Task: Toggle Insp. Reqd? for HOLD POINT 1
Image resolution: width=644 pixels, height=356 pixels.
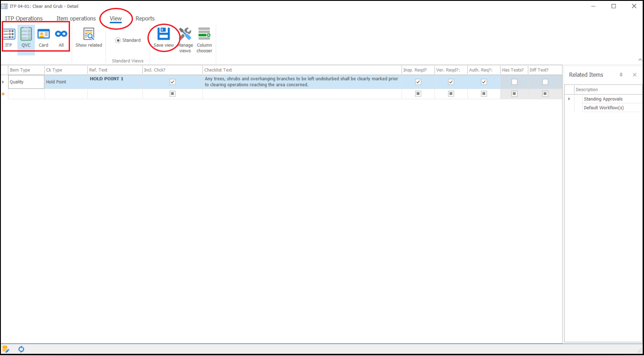Action: 418,82
